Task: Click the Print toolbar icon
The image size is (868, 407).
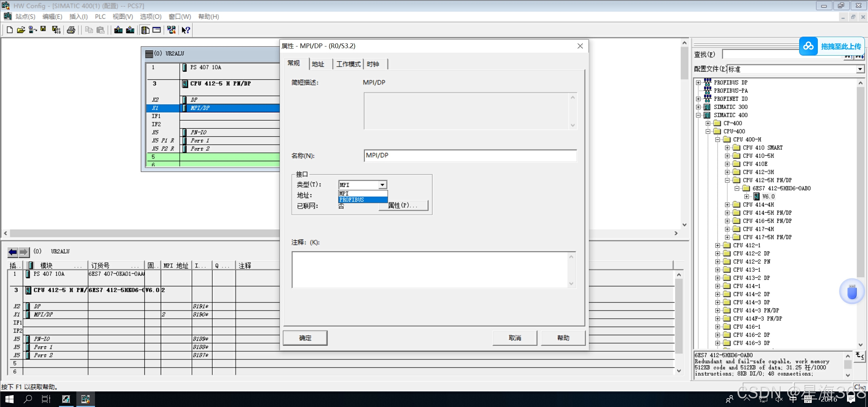Action: point(71,30)
